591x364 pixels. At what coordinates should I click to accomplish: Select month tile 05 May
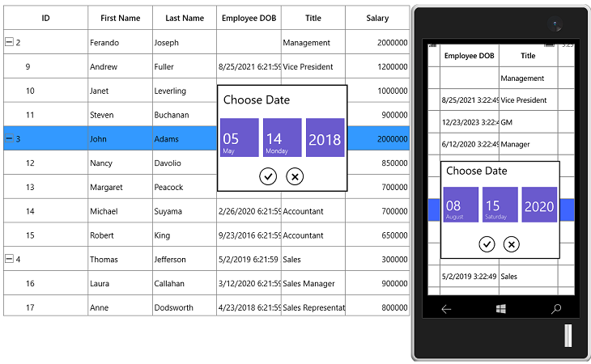coord(240,138)
